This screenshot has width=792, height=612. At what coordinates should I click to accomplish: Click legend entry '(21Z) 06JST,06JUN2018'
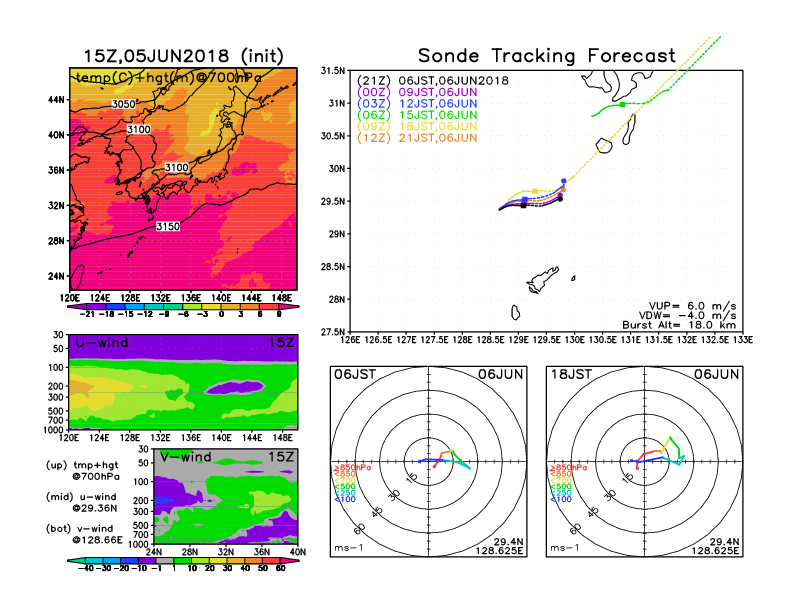pyautogui.click(x=432, y=81)
